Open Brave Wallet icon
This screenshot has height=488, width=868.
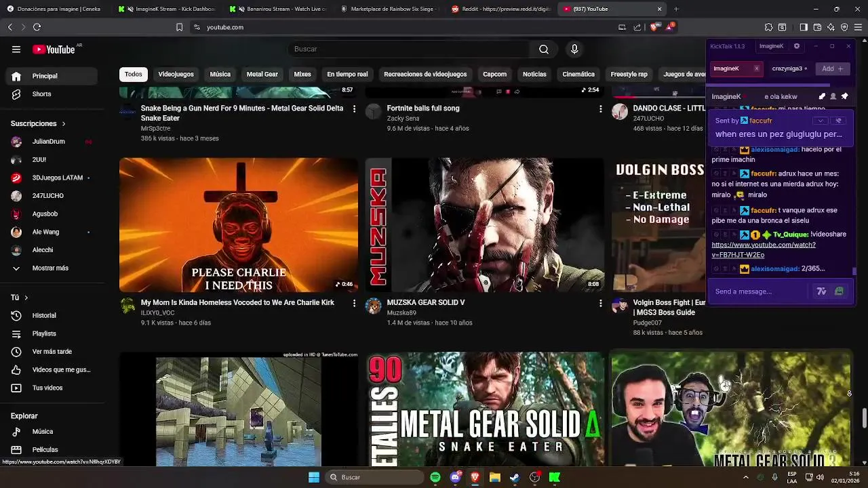coord(817,27)
